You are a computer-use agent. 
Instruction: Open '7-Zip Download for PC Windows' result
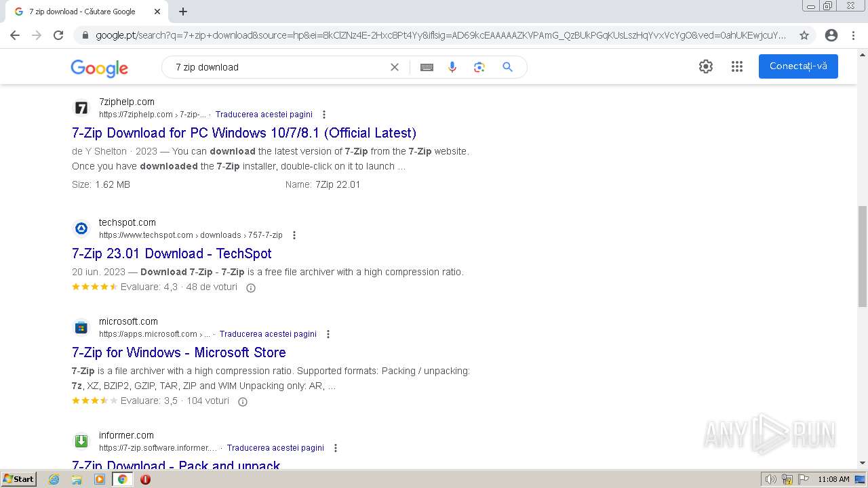(244, 133)
